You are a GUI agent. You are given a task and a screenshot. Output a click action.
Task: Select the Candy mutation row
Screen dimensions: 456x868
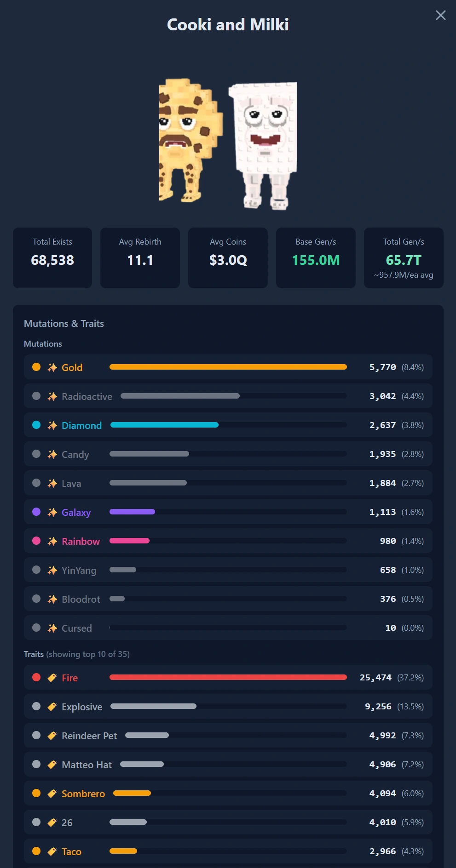228,454
